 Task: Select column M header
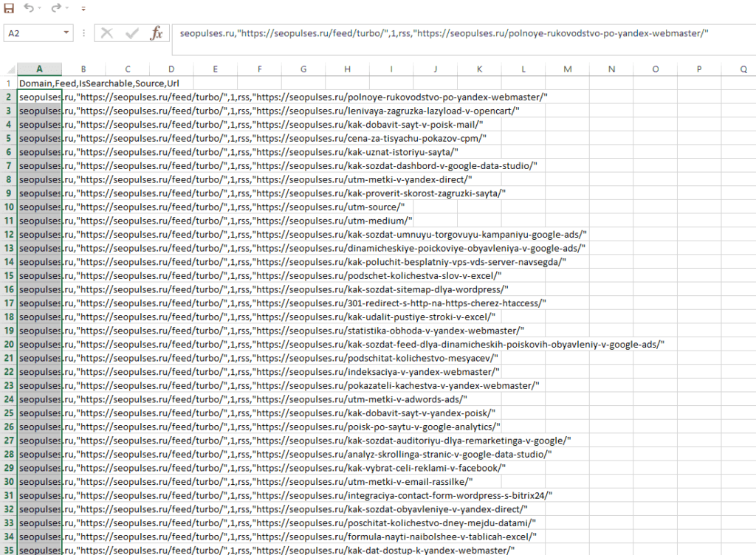tap(568, 69)
